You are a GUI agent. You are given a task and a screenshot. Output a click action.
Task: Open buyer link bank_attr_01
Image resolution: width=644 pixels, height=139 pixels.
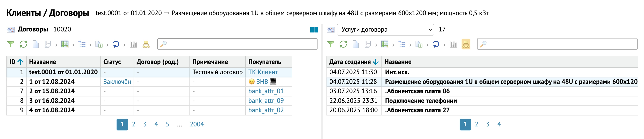[x=266, y=91]
